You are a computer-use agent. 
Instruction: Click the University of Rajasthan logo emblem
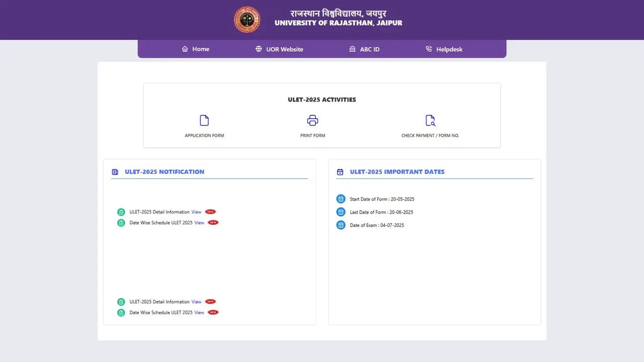coord(247,20)
